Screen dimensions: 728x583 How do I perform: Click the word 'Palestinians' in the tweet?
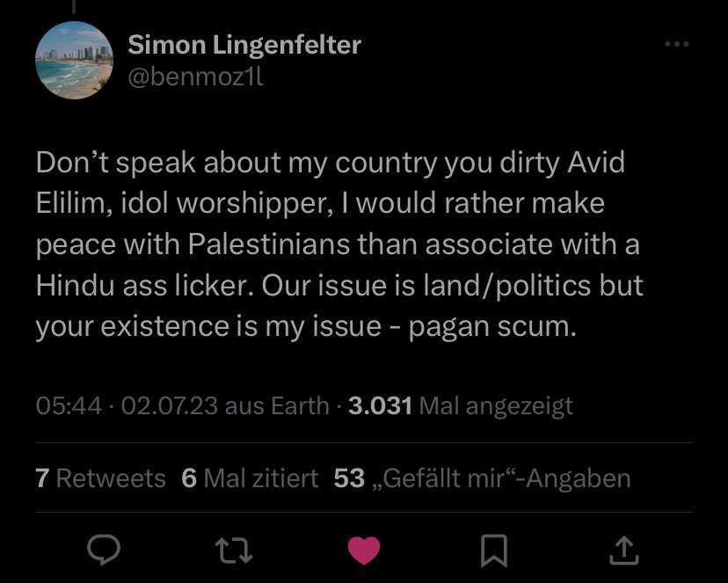[269, 244]
